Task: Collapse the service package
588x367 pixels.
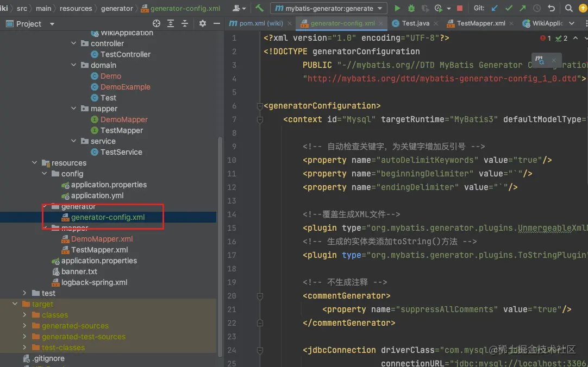Action: coord(74,141)
